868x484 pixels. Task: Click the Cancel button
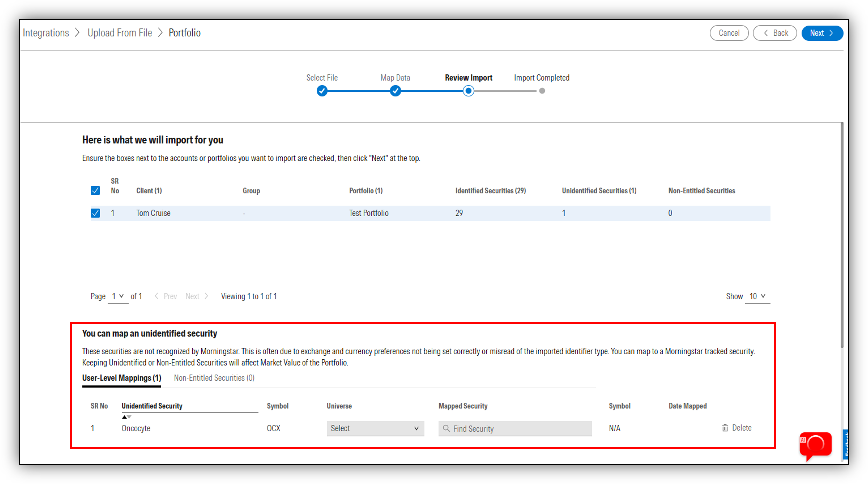(729, 33)
